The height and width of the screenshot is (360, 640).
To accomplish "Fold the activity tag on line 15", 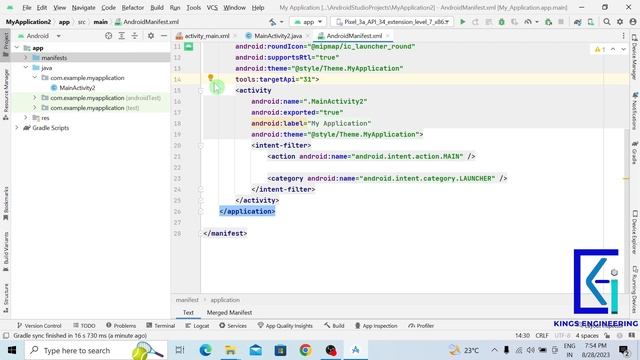I will [200, 91].
